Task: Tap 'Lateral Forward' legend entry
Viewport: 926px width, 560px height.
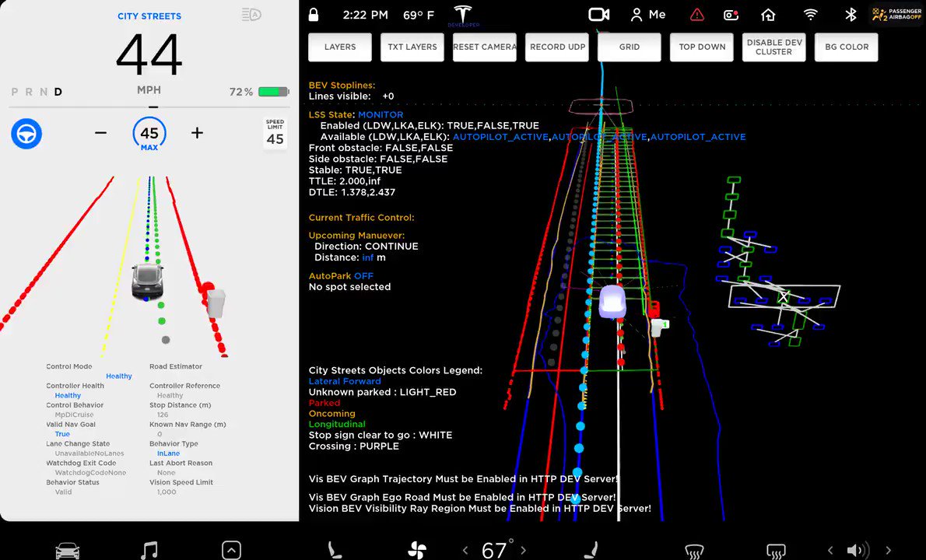Action: pyautogui.click(x=345, y=381)
